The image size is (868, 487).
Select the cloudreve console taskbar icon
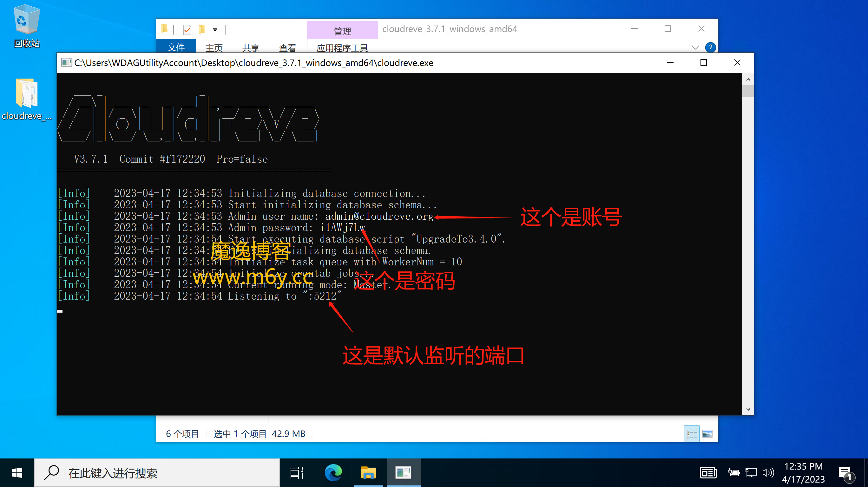(403, 473)
